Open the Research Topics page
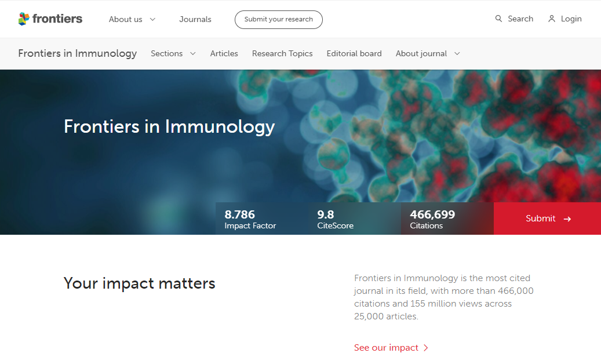 point(282,54)
